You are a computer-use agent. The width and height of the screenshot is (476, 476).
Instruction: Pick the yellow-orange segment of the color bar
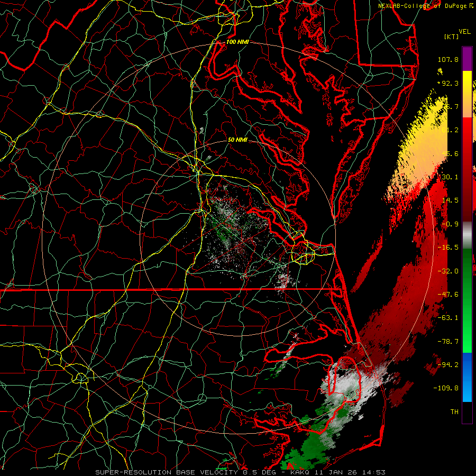(467, 95)
